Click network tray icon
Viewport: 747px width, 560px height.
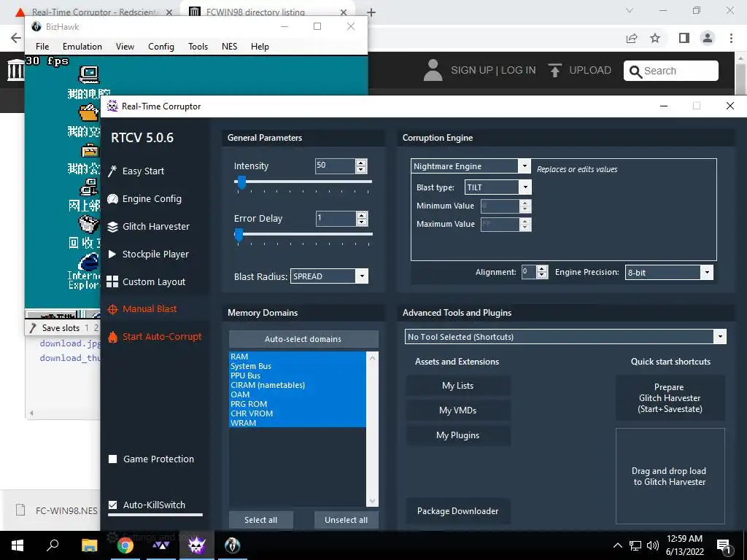(635, 545)
